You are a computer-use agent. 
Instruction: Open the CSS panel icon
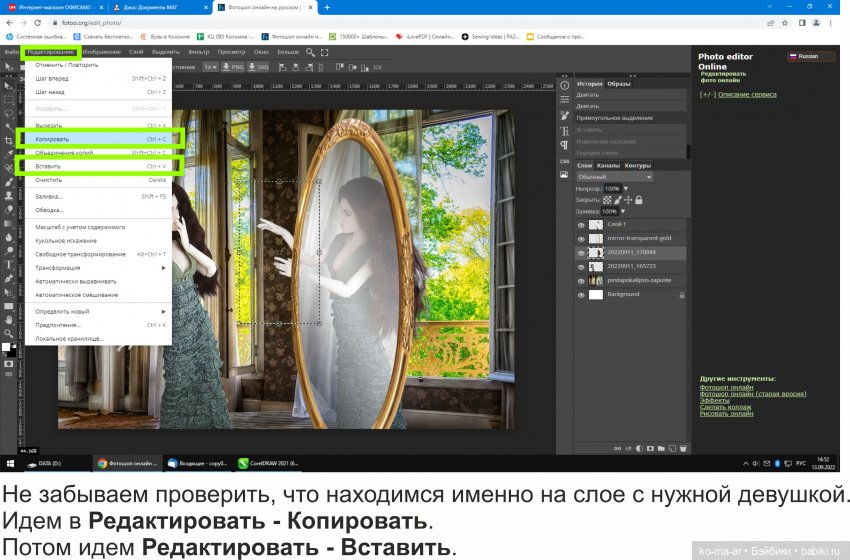coord(564,162)
